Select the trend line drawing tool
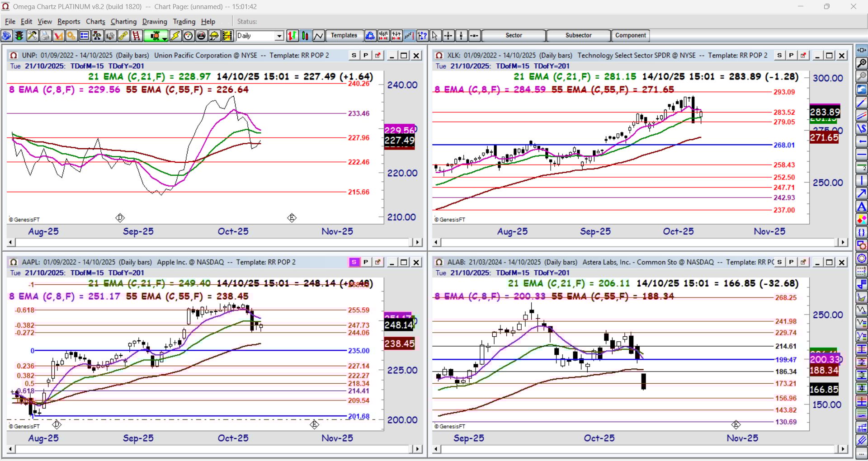This screenshot has width=868, height=461. [862, 103]
